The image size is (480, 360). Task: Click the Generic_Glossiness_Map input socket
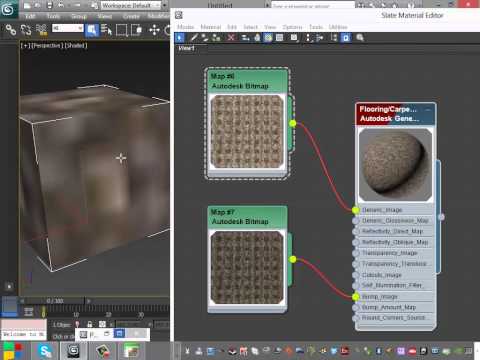(x=356, y=221)
